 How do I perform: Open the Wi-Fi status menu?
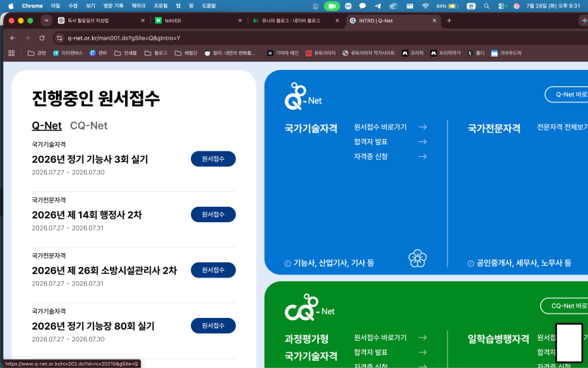click(425, 6)
